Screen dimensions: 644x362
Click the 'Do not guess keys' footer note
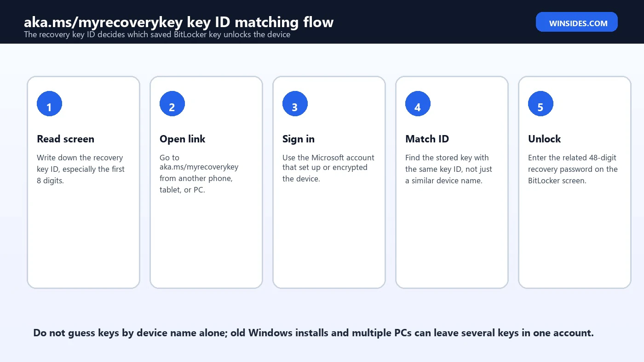click(313, 333)
